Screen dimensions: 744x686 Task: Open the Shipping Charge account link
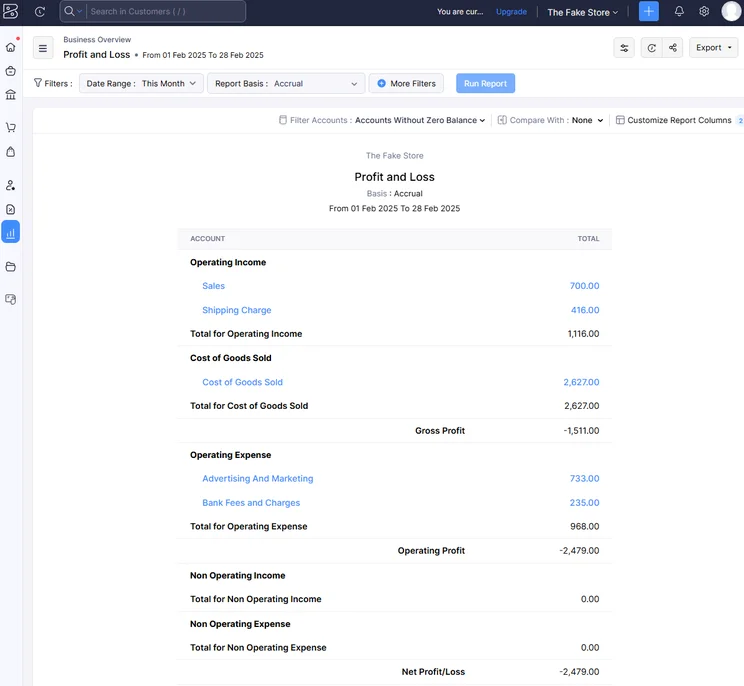click(237, 310)
